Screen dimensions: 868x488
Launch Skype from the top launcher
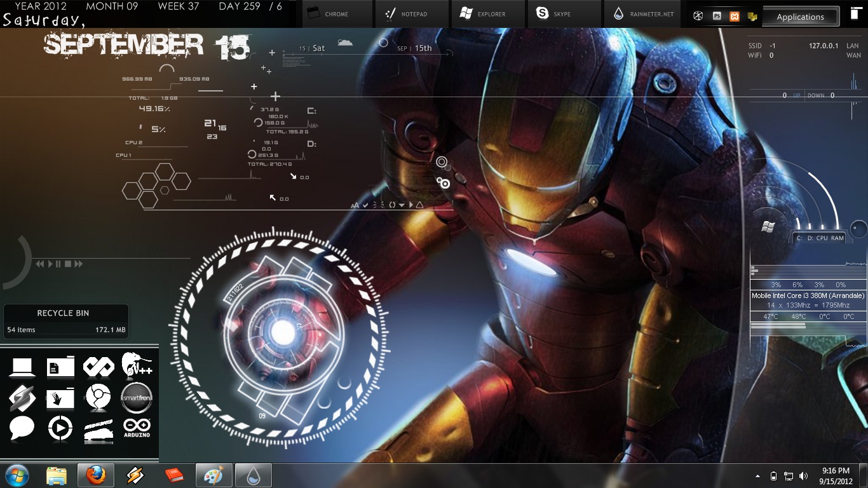[563, 14]
